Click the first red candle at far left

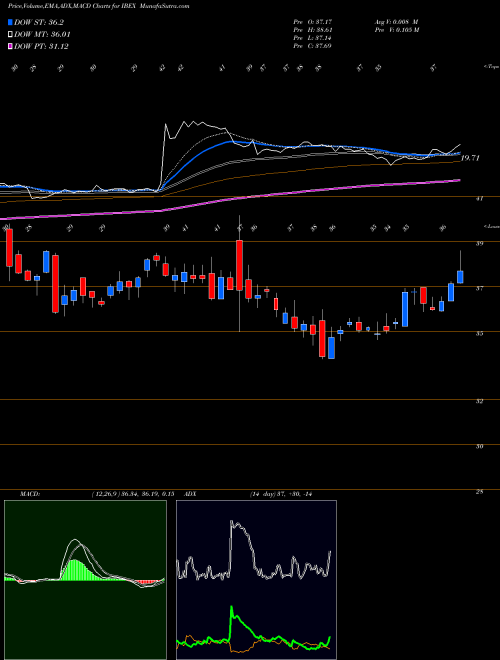[x=9, y=248]
